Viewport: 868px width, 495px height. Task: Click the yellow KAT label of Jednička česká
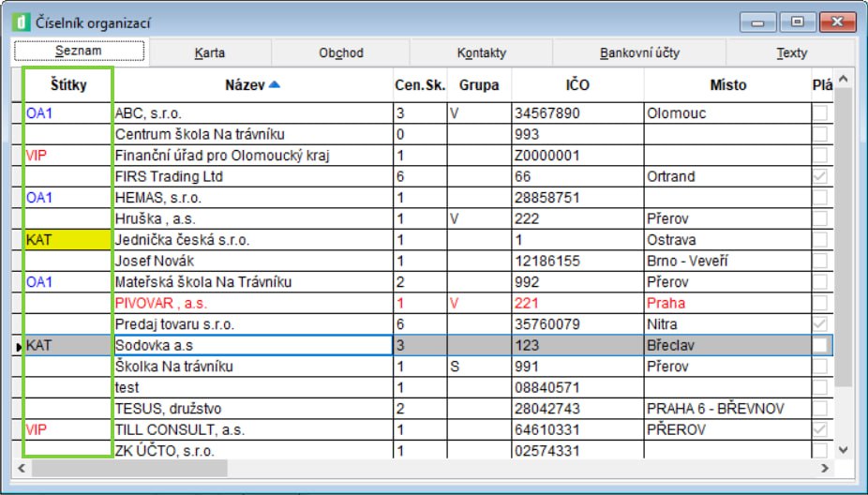point(67,240)
